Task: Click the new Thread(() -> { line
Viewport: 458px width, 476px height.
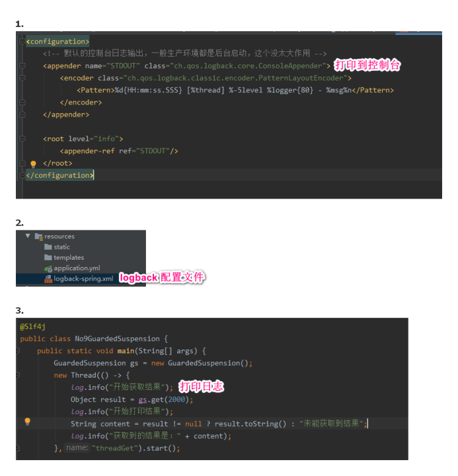Action: pyautogui.click(x=92, y=375)
